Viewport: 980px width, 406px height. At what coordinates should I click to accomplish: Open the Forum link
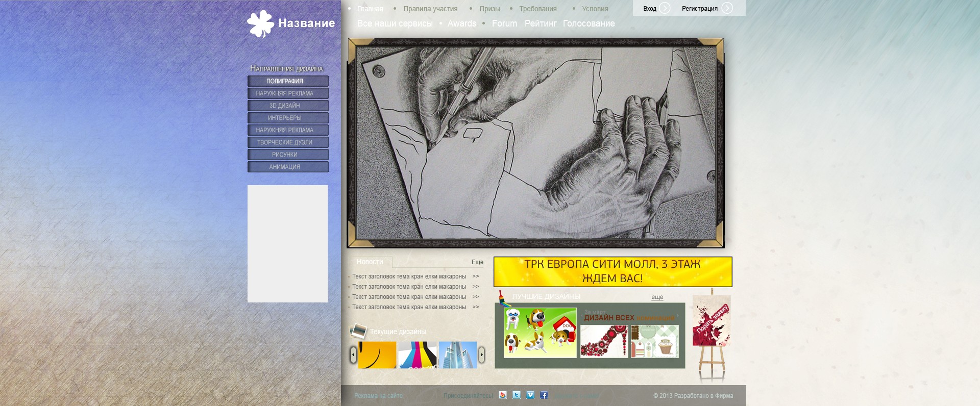504,23
